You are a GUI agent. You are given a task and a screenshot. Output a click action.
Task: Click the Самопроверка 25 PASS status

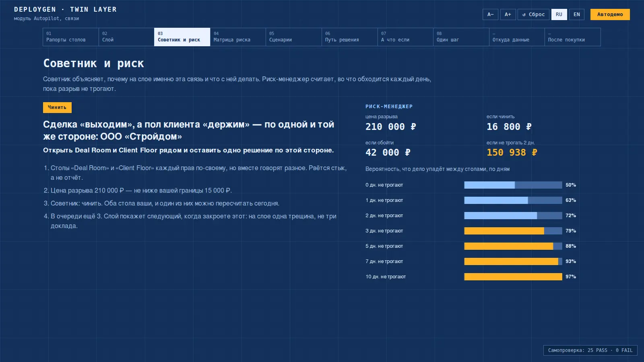pos(590,350)
